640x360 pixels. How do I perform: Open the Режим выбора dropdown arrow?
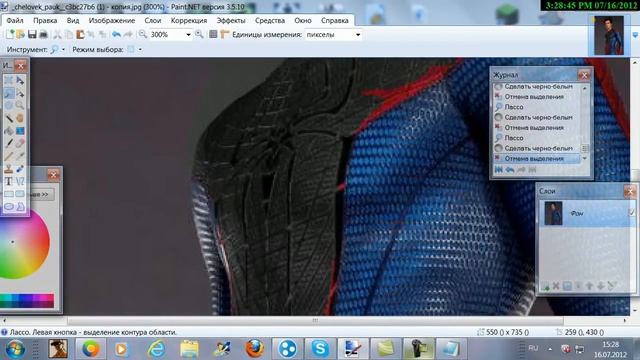click(140, 50)
